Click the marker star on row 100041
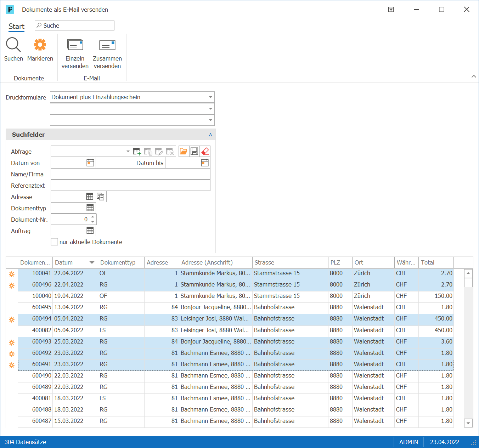 pyautogui.click(x=12, y=274)
